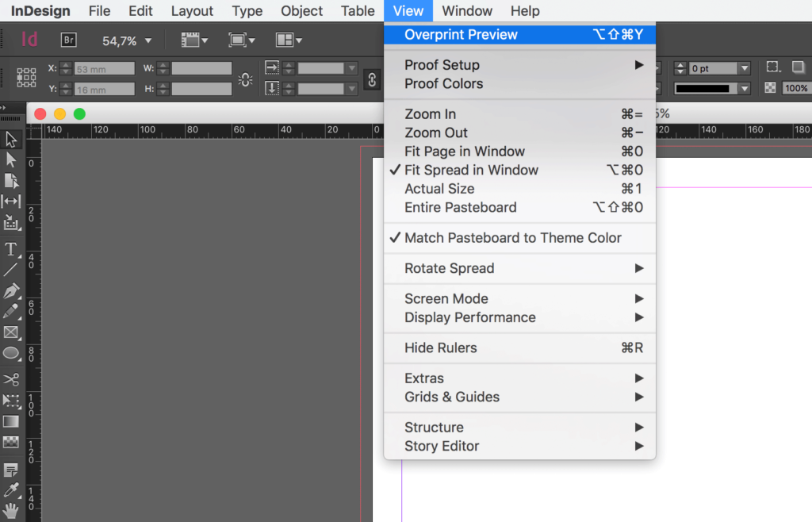
Task: Select the Eyedropper tool
Action: point(11,490)
